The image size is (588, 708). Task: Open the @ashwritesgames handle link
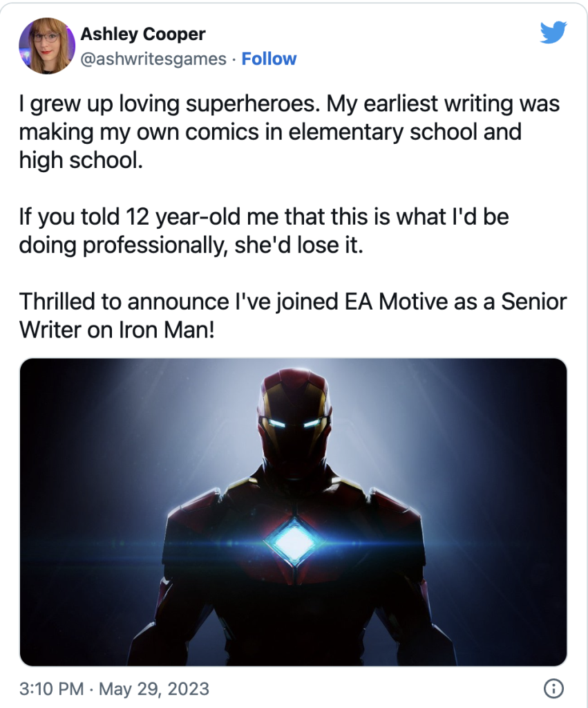point(153,59)
